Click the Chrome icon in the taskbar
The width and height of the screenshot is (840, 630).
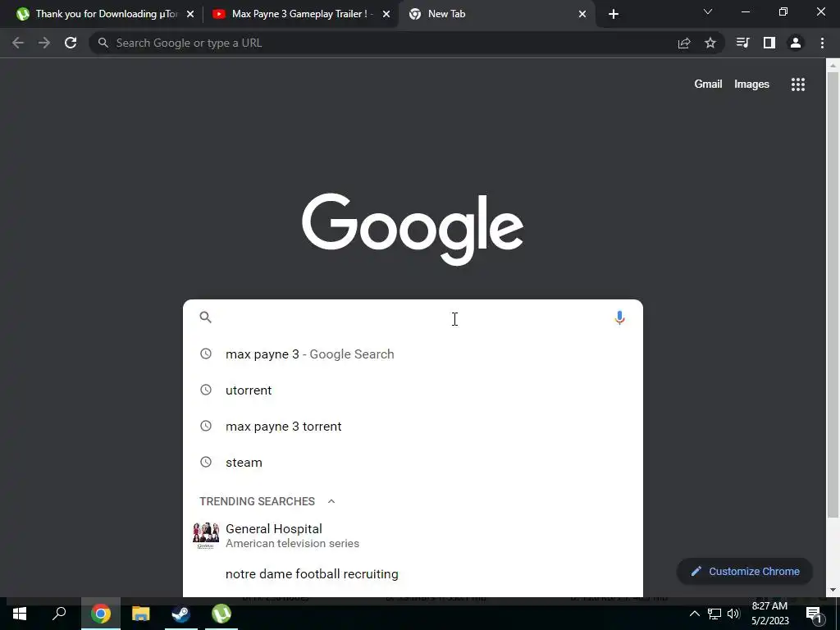101,614
